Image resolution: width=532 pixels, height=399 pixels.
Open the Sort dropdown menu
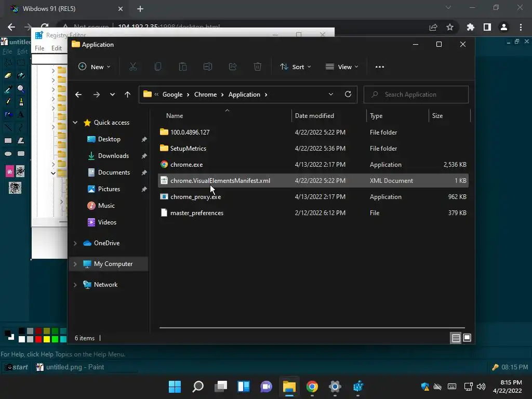295,67
